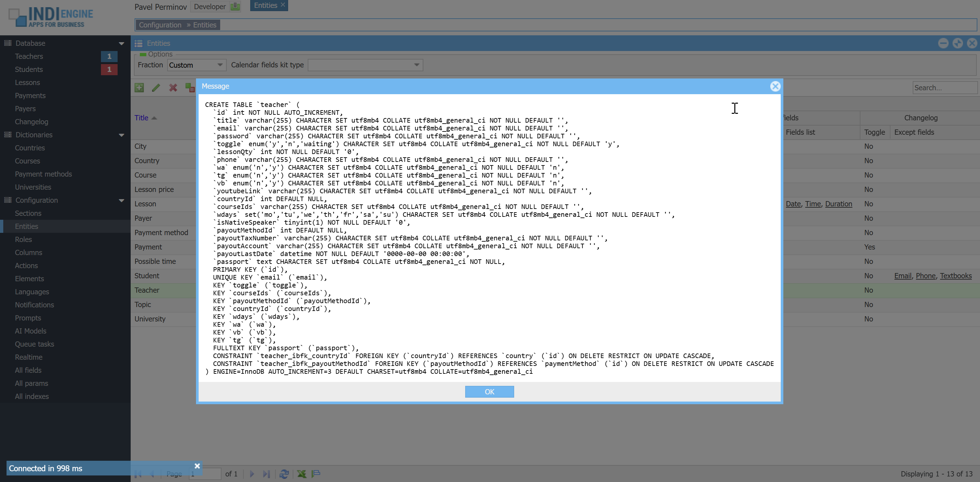Collapse the Options fieldset toggle
Viewport: 980px width, 482px height.
(143, 54)
